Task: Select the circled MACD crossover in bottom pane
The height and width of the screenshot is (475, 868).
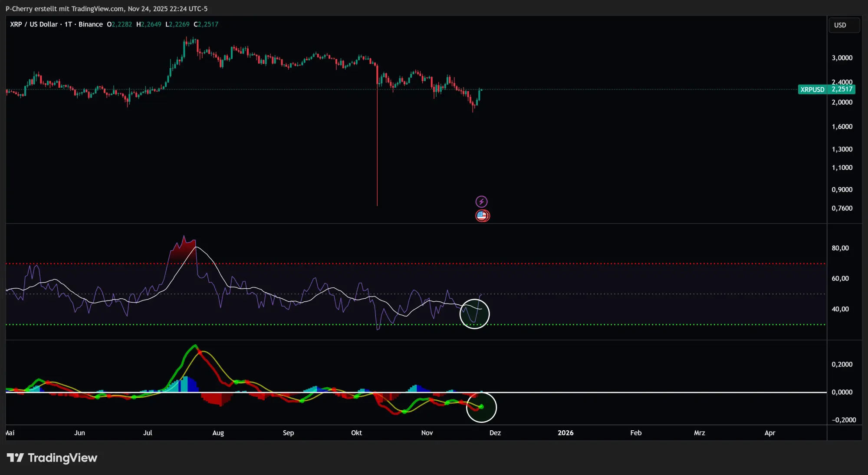Action: click(481, 407)
